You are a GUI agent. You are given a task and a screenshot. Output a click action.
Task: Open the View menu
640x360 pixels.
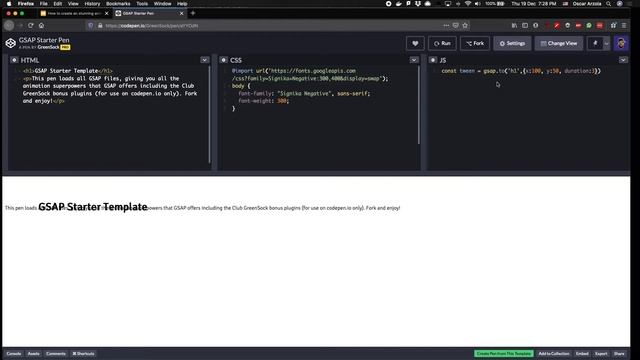pos(73,4)
